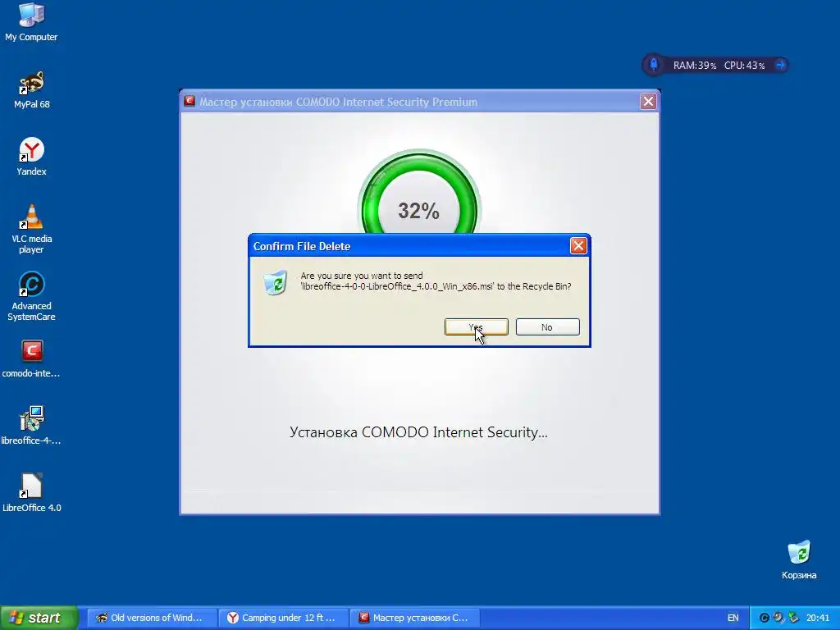
Task: Select the Advanced SystemCare desktop icon
Action: pos(31,296)
